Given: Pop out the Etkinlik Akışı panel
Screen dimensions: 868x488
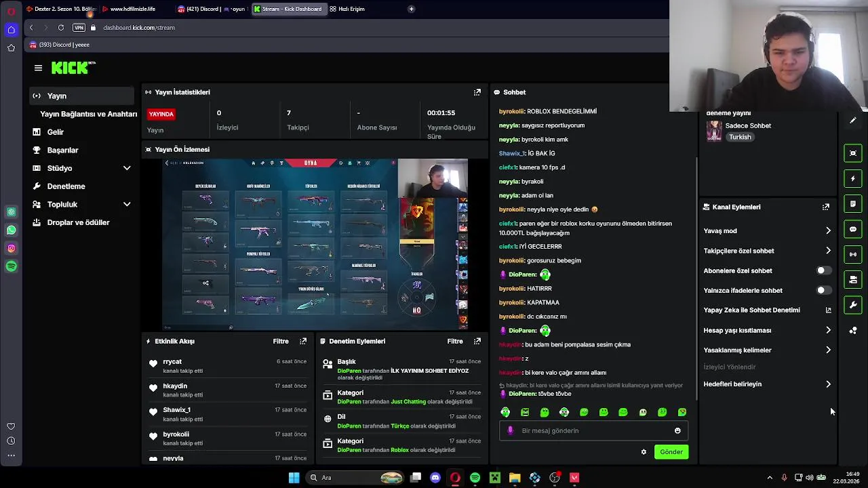Looking at the screenshot, I should [303, 341].
